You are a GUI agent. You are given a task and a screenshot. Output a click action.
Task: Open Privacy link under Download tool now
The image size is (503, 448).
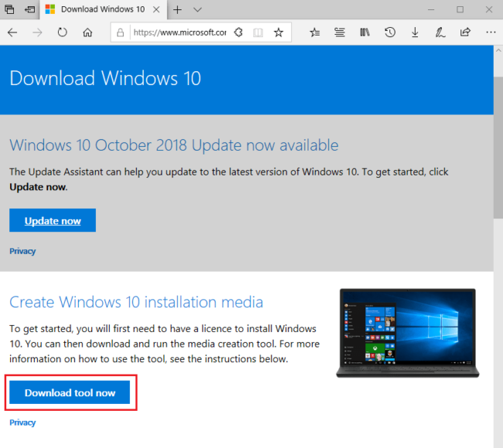click(x=22, y=423)
